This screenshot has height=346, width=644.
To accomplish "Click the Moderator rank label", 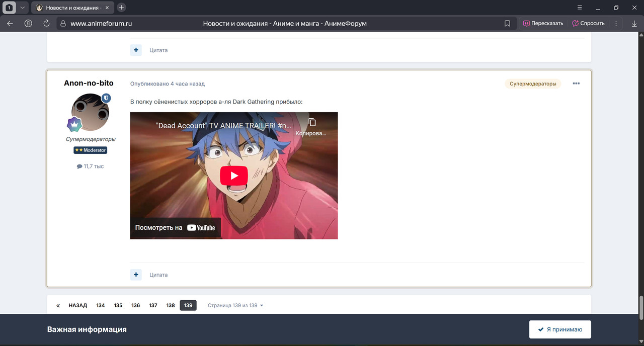I will pyautogui.click(x=91, y=150).
